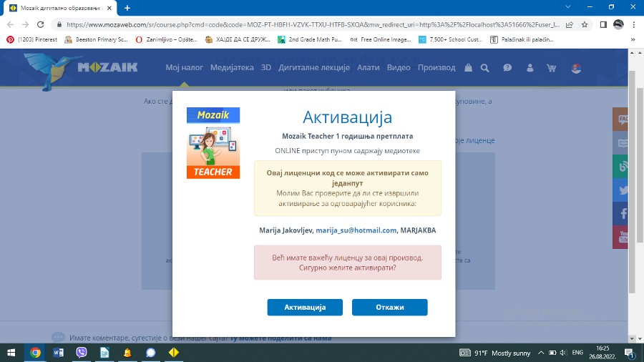
Task: Open the Производ menu
Action: (x=436, y=68)
